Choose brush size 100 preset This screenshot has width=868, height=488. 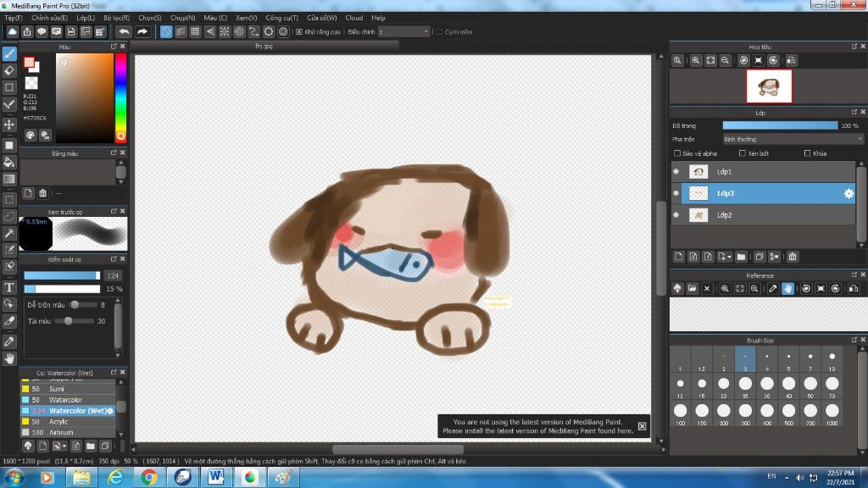[x=680, y=413]
